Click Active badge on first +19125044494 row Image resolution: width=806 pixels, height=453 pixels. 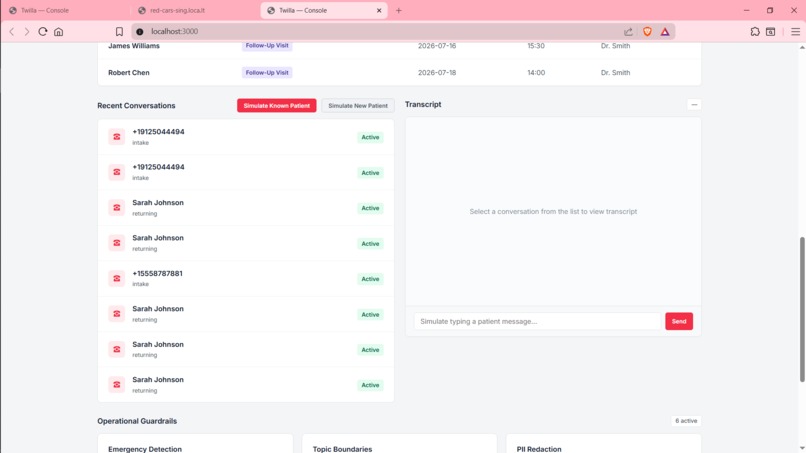pyautogui.click(x=370, y=137)
